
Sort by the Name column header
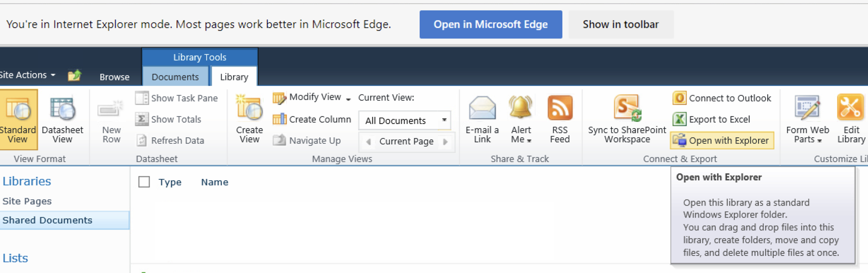click(215, 182)
